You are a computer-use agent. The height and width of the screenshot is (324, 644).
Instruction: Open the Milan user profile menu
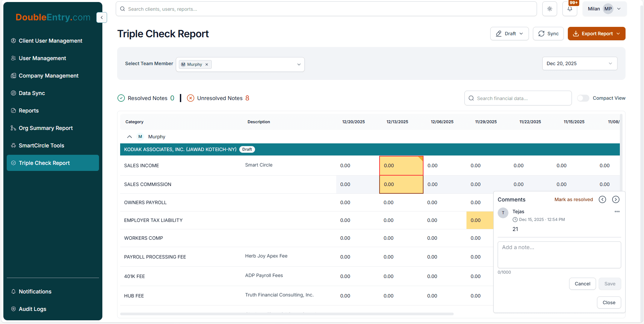click(x=604, y=9)
